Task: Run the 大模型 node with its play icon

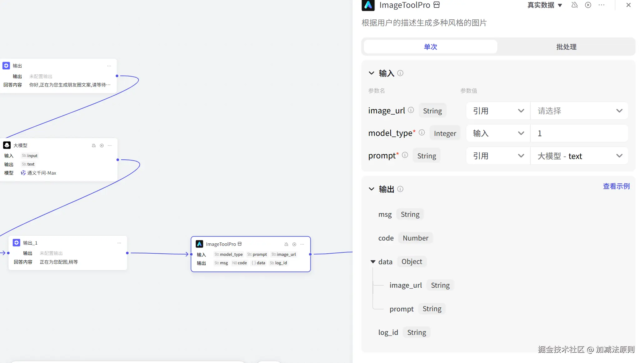Action: (101, 145)
